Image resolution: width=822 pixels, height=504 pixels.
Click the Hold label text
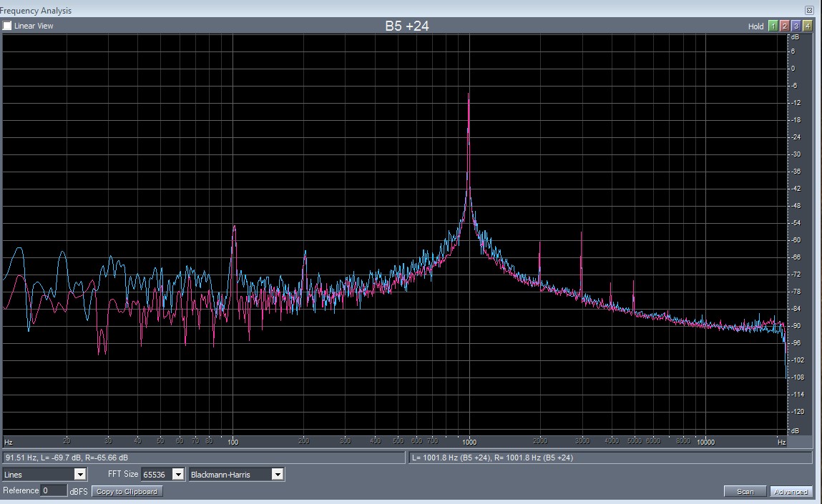[755, 26]
